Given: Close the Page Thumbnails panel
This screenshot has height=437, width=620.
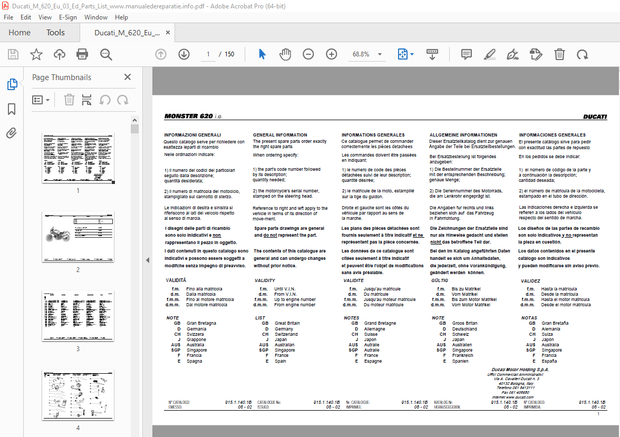Looking at the screenshot, I should tap(127, 77).
